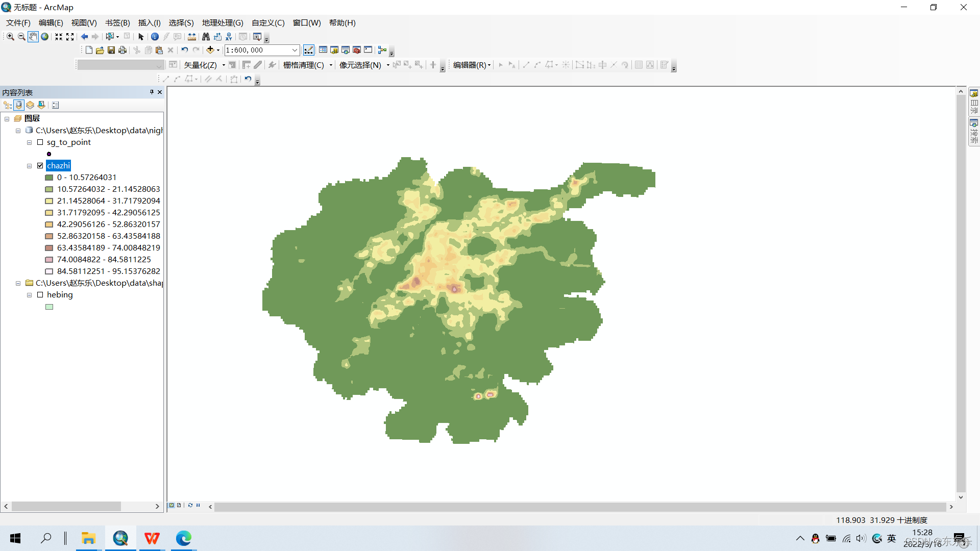
Task: Open the map scale dropdown
Action: (295, 50)
